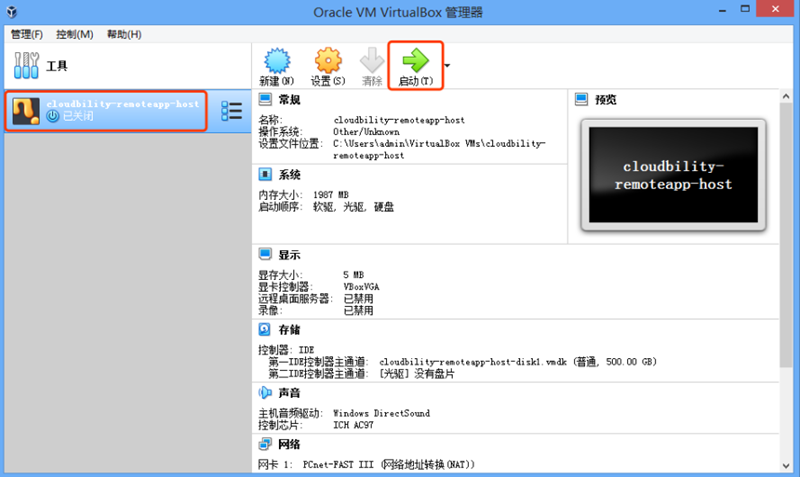Click the 系统 (System) section header

[289, 174]
